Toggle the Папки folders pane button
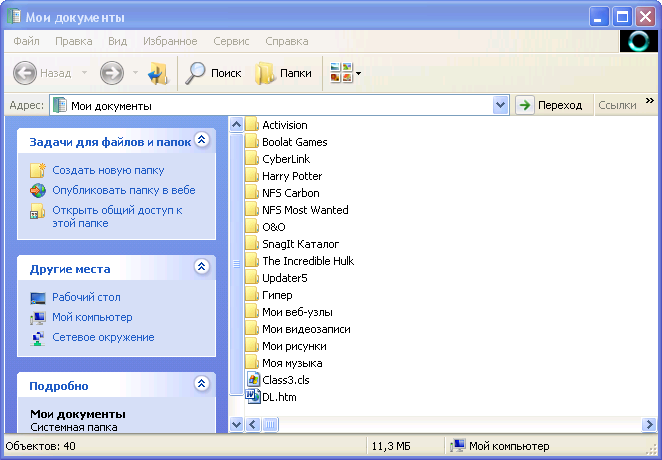 click(283, 73)
